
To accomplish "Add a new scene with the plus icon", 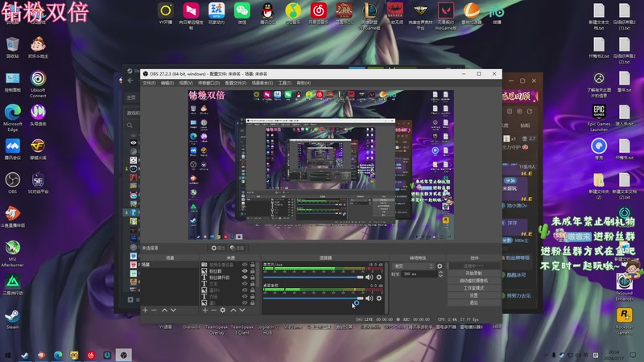I will [x=145, y=311].
